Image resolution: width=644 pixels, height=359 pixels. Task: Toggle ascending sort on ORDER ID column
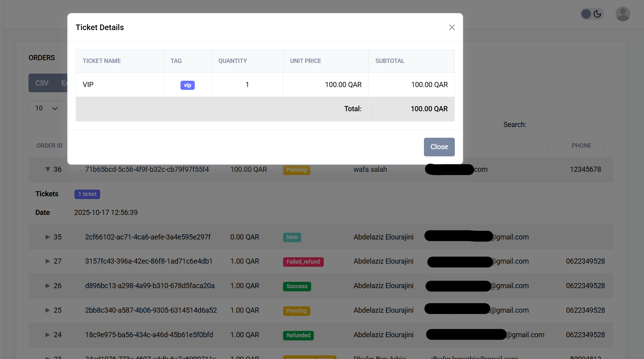[49, 145]
